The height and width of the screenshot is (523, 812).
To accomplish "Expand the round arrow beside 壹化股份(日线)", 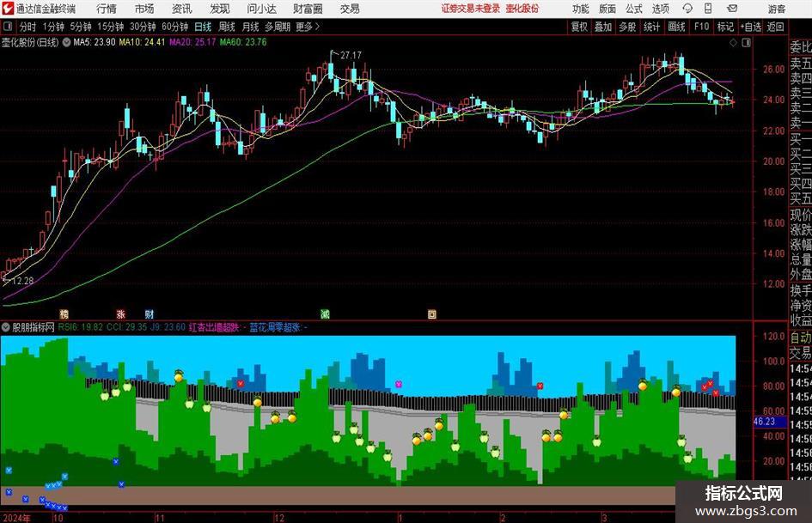I will [x=66, y=42].
